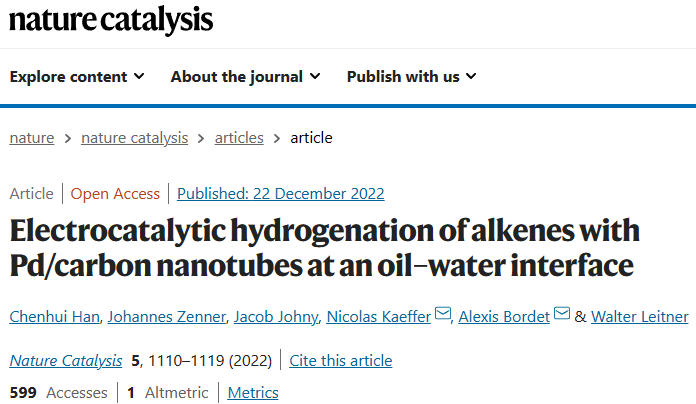This screenshot has height=404, width=696.
Task: Select author Jacob Johny
Action: (276, 317)
